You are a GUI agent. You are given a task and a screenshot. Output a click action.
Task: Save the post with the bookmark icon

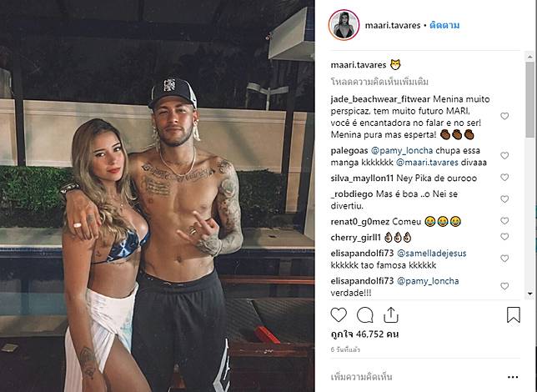point(514,315)
